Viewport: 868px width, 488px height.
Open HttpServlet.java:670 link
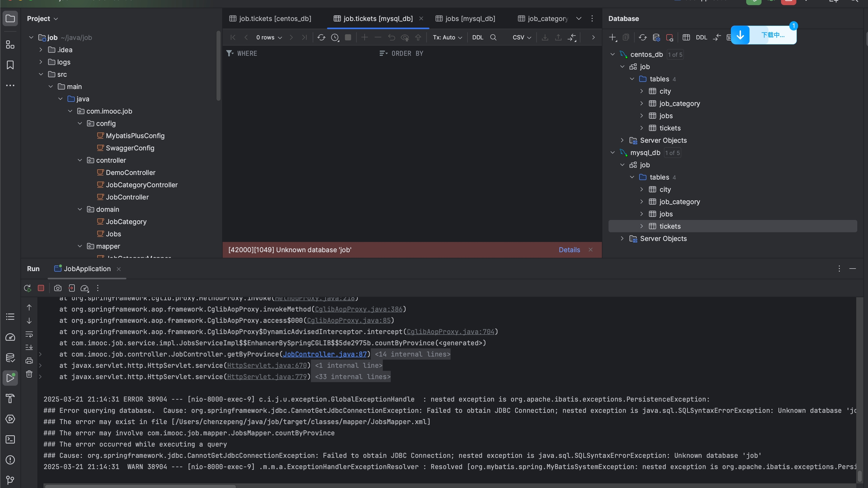[x=267, y=365]
